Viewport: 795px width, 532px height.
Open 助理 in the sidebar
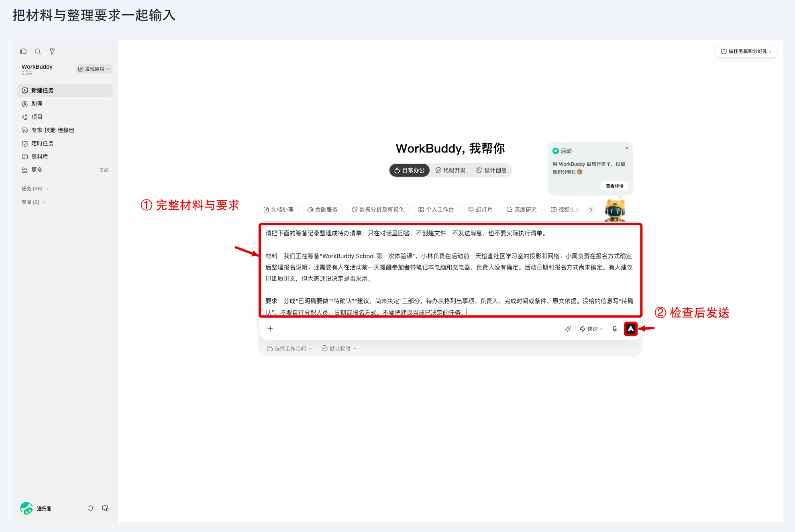click(65, 104)
